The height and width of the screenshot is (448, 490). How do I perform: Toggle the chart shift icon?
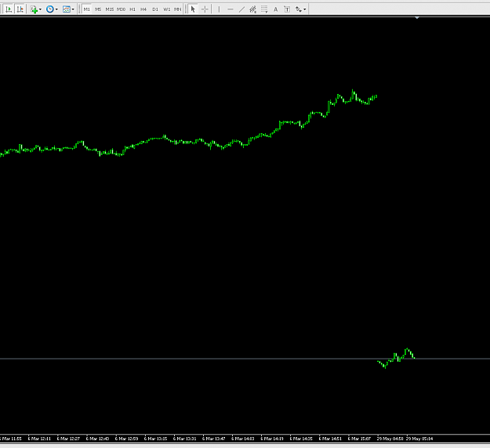tap(20, 9)
